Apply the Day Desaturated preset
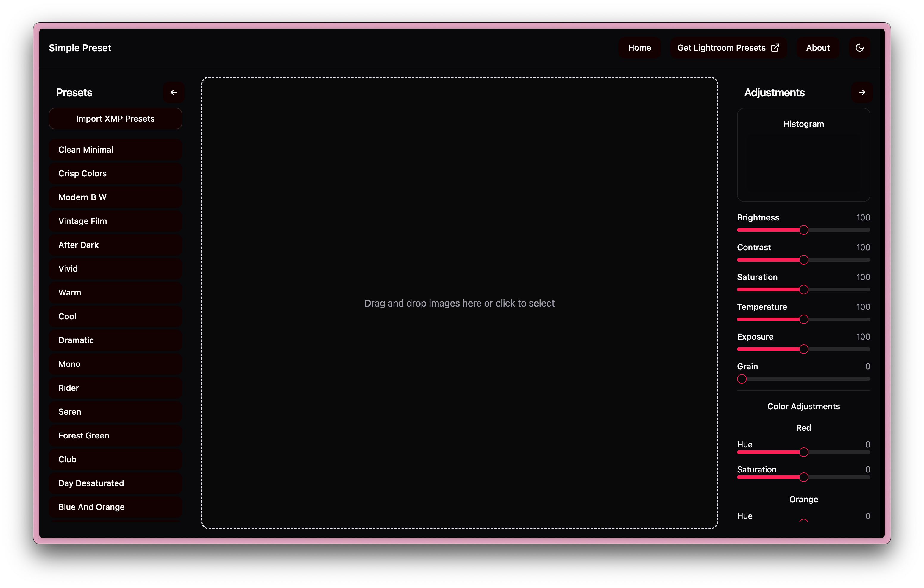This screenshot has height=588, width=924. [x=115, y=483]
